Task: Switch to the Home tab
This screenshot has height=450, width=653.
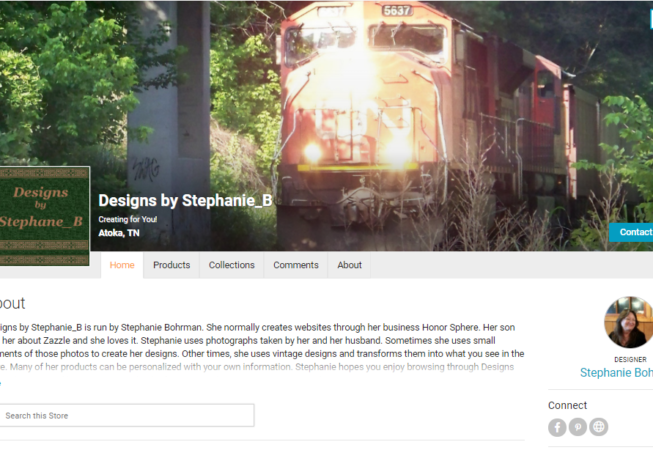Action: click(x=122, y=265)
